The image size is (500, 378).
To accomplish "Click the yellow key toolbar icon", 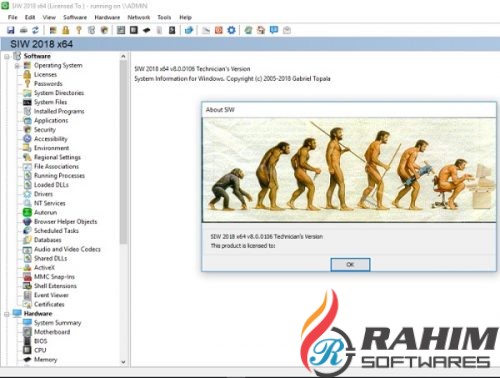I will (x=79, y=30).
